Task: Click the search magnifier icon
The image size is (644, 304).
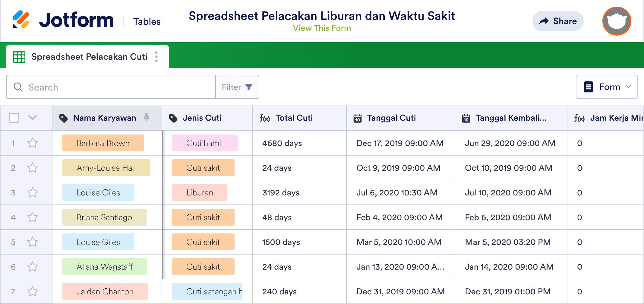Action: [x=18, y=87]
